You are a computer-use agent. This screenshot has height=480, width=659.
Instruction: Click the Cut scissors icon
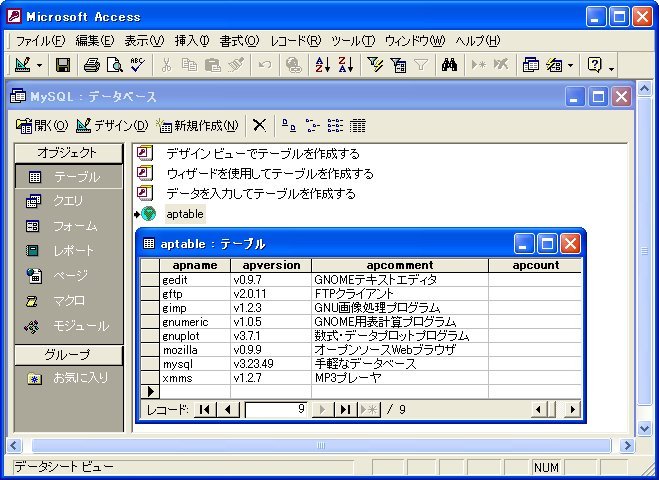(166, 65)
